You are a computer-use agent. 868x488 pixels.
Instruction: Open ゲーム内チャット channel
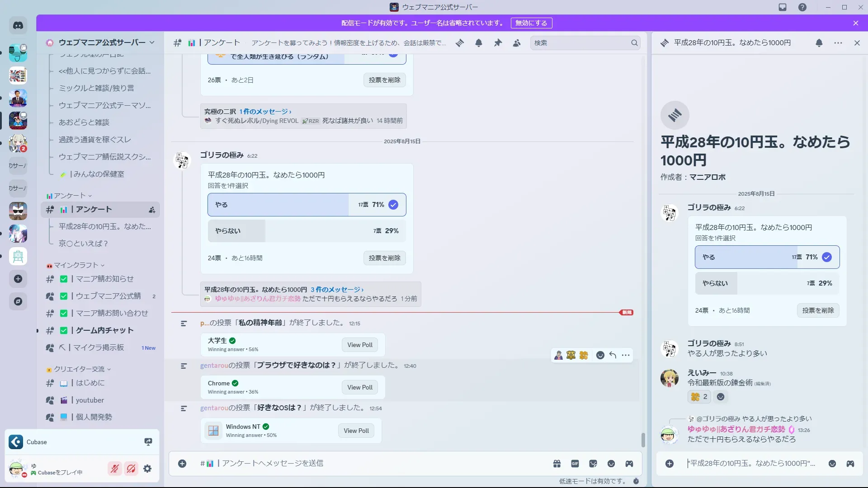tap(104, 330)
